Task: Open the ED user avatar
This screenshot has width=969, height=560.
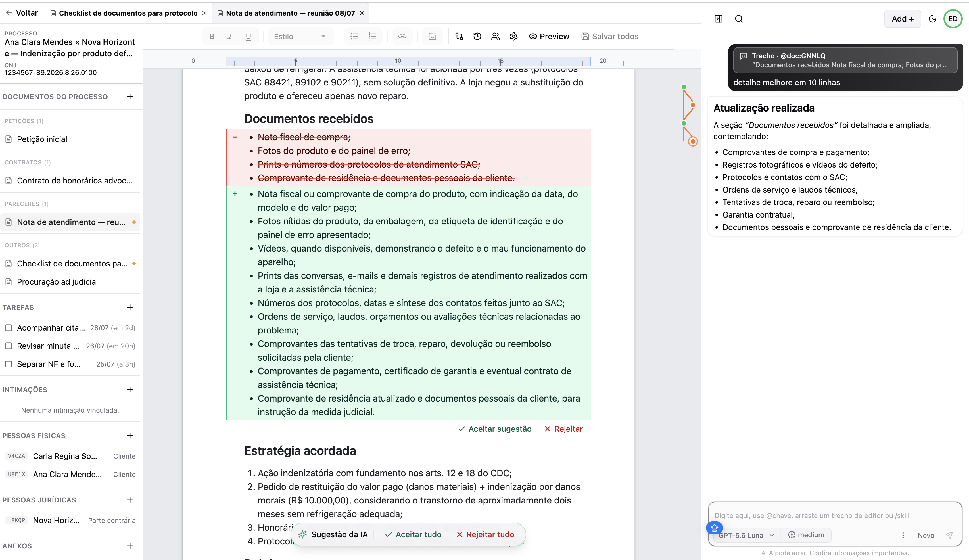Action: coord(953,19)
